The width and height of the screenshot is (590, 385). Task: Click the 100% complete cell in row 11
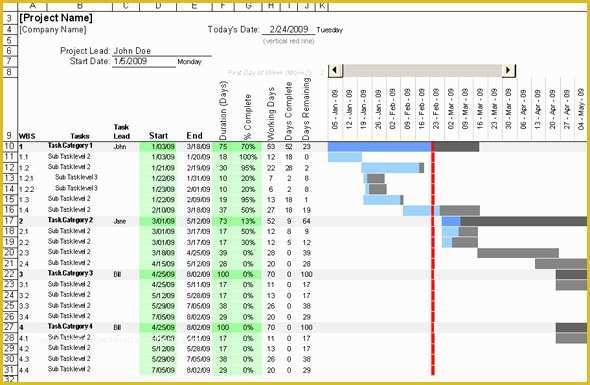[248, 157]
